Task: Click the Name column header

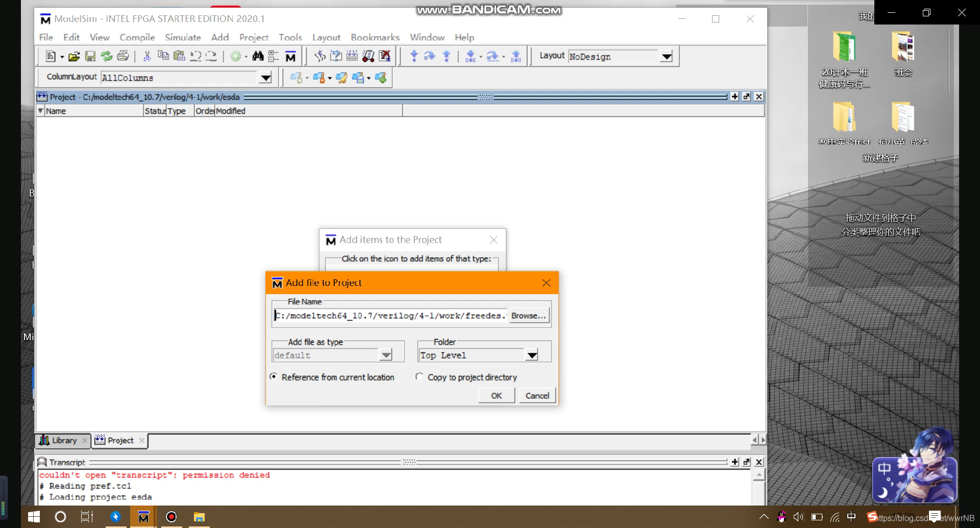Action: click(x=94, y=111)
